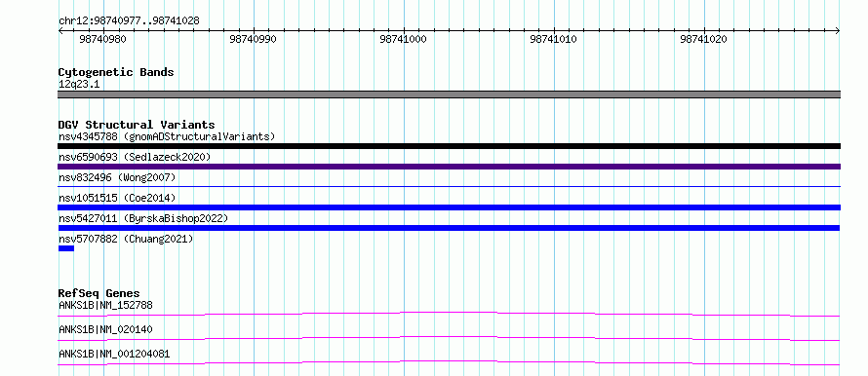This screenshot has height=376, width=868.
Task: Open nsv4345788 (gnomADStructuralVariants) label
Action: click(167, 136)
